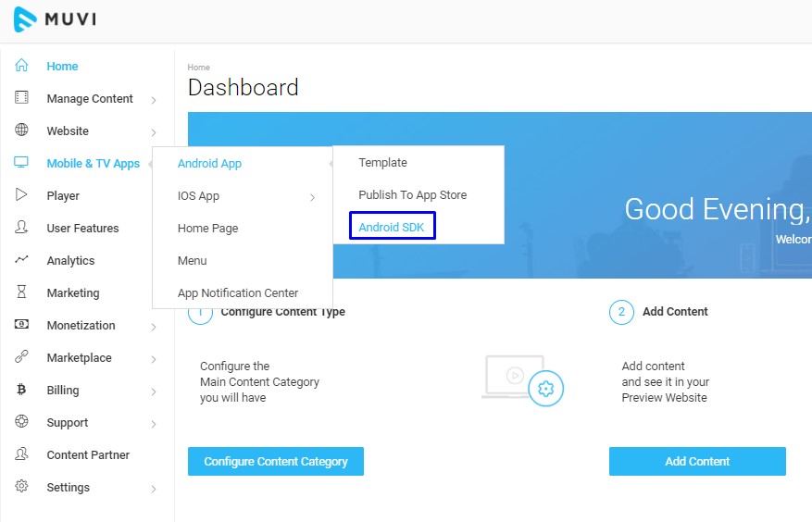Click the User Features person icon

[21, 227]
